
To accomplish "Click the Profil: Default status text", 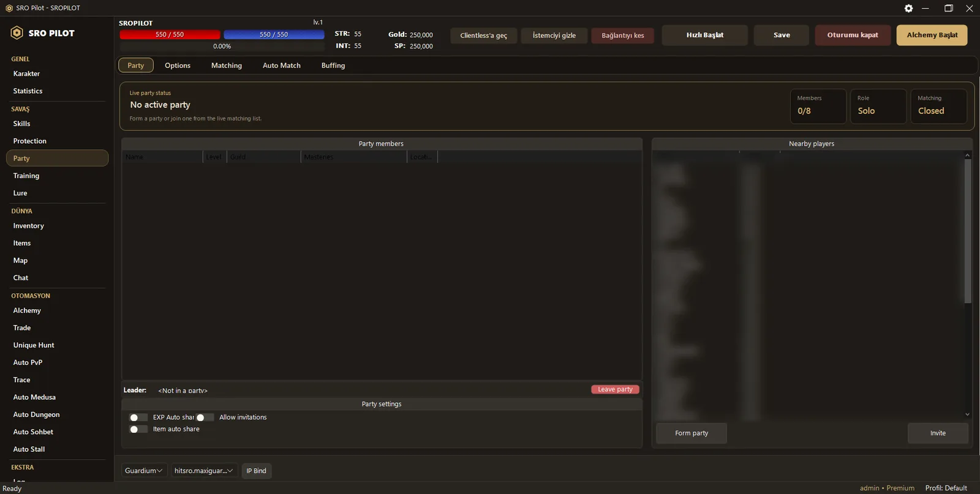I will click(946, 488).
